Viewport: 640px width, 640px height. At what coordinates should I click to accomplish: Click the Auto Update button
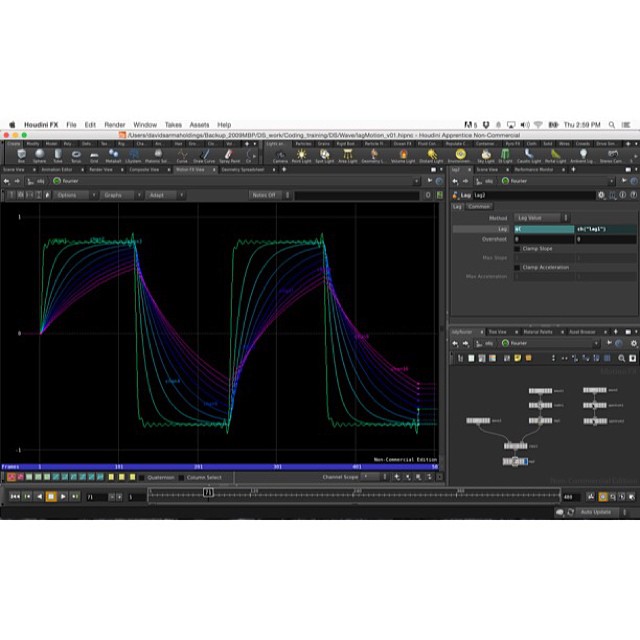(596, 512)
